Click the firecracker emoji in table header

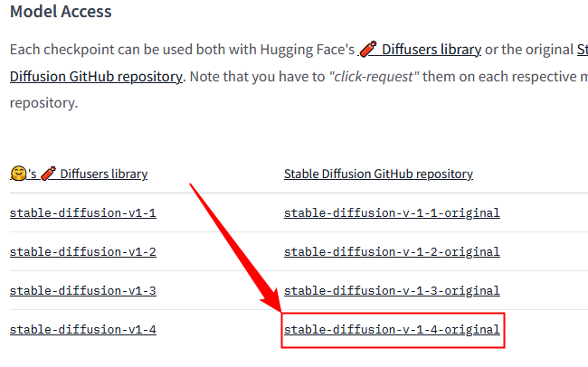tap(48, 173)
